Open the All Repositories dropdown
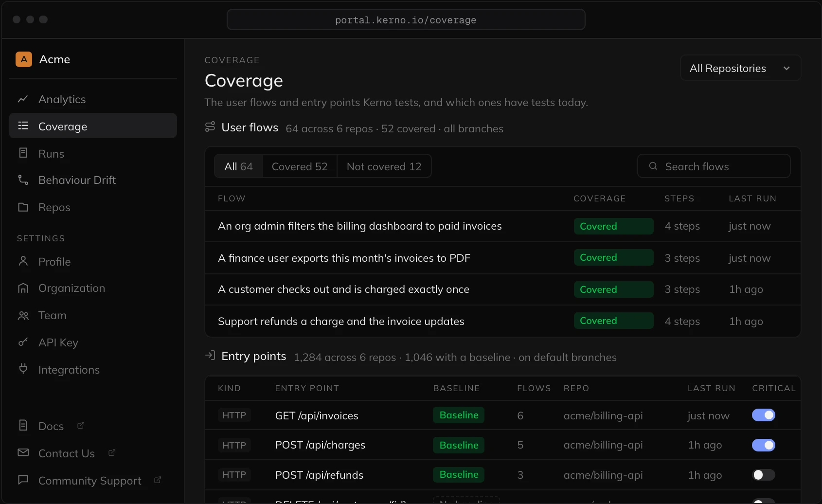The width and height of the screenshot is (822, 504). [740, 68]
